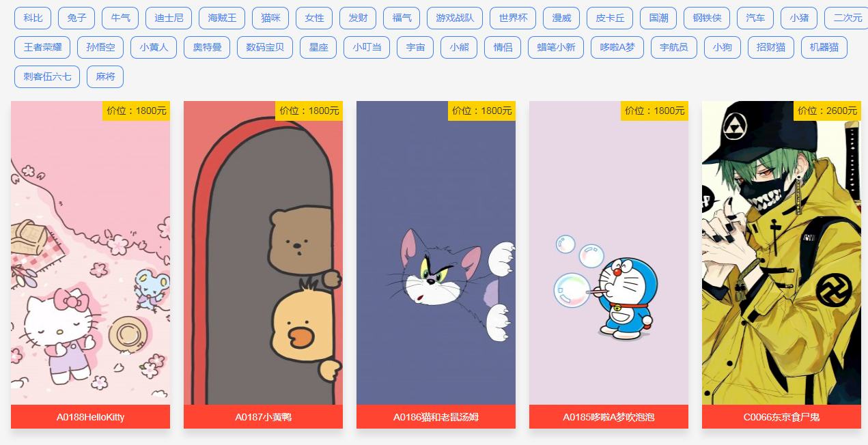
Task: Select the 王者荣耀 tag
Action: point(42,48)
